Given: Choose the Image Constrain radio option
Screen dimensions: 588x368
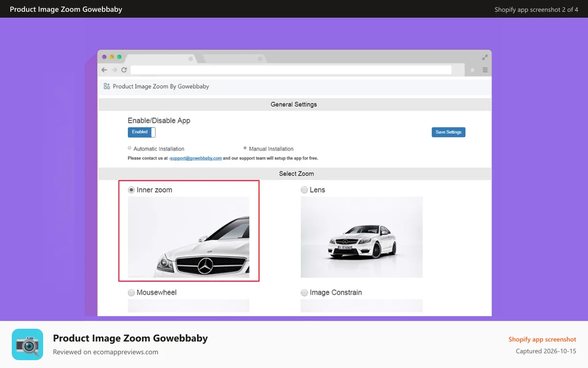Looking at the screenshot, I should click(304, 292).
